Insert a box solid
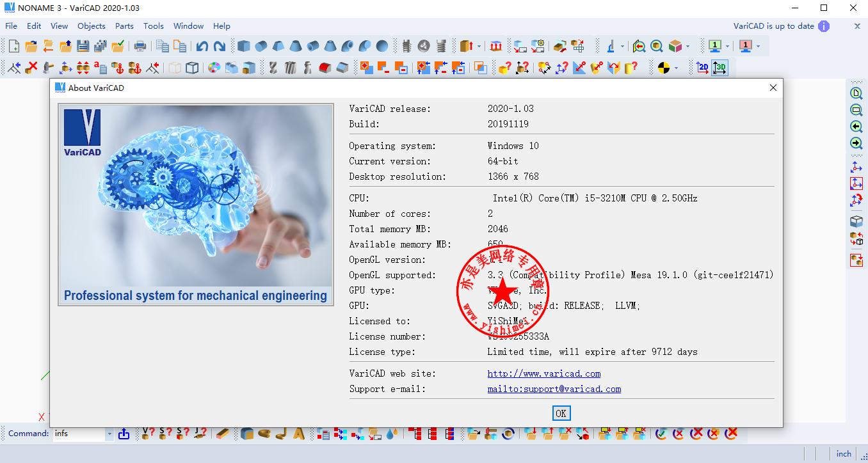 (x=244, y=46)
